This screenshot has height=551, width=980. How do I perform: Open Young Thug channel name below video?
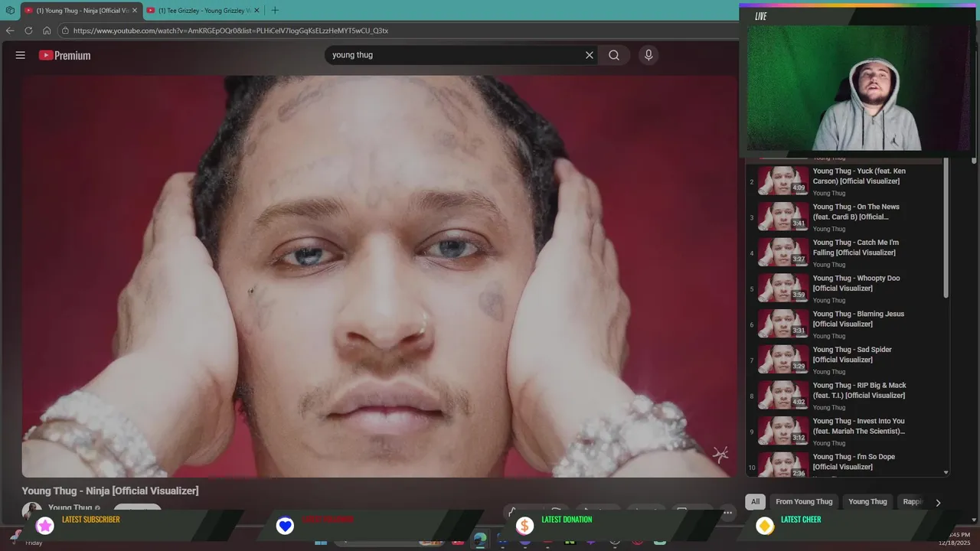coord(70,508)
